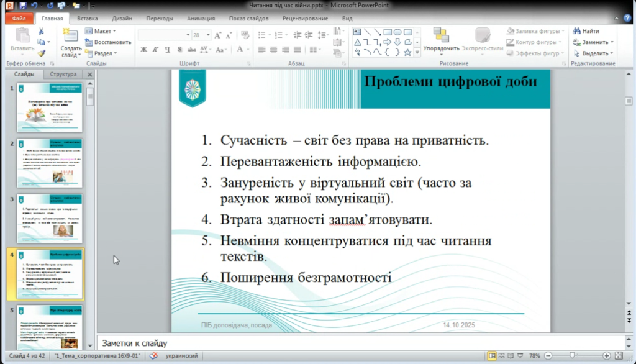Click fit slide to window icon
Screen dimensions: 636x364
coord(619,356)
